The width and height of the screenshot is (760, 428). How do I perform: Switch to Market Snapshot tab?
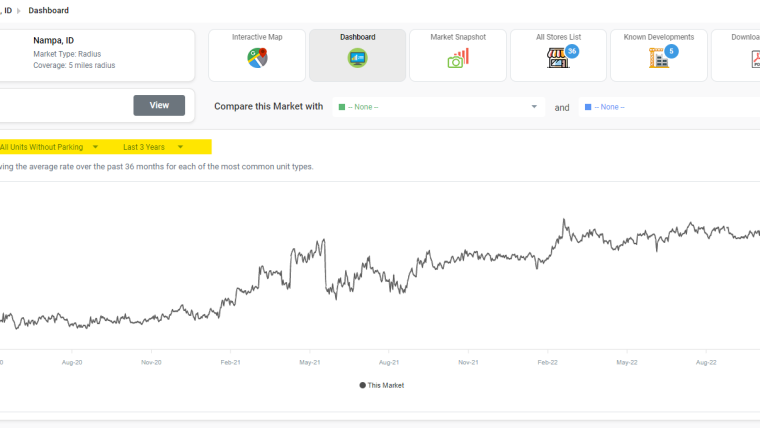(x=458, y=55)
